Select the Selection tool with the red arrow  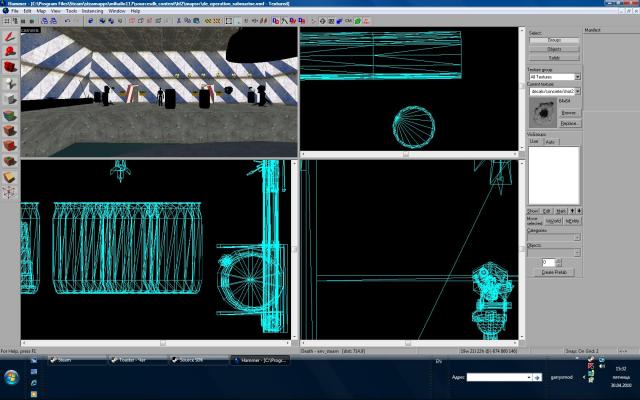click(10, 37)
